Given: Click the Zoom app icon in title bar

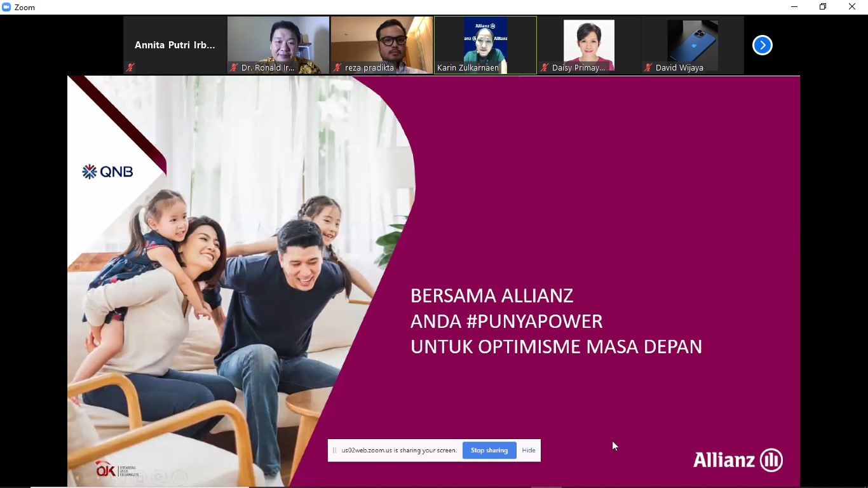Looking at the screenshot, I should (x=7, y=7).
